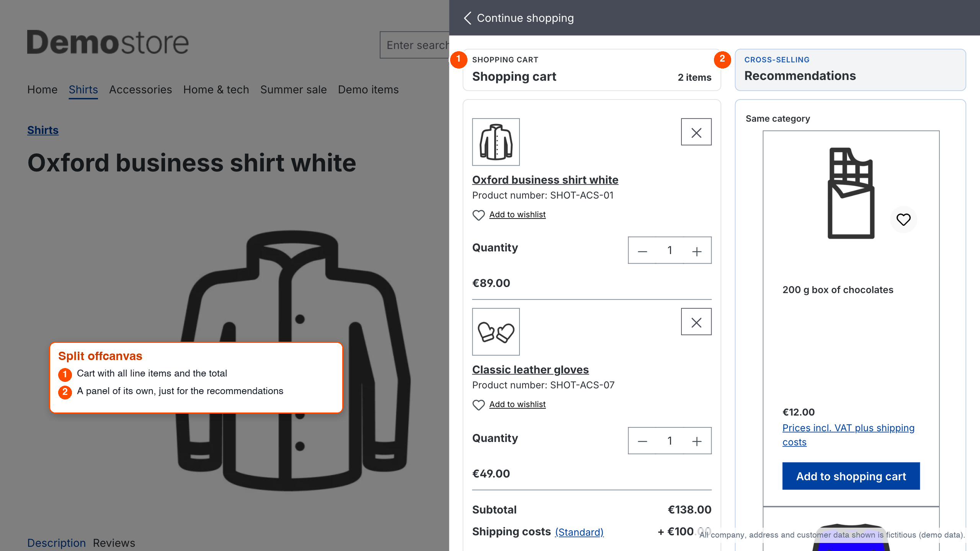Click 200 g box of chocolates title

(838, 290)
